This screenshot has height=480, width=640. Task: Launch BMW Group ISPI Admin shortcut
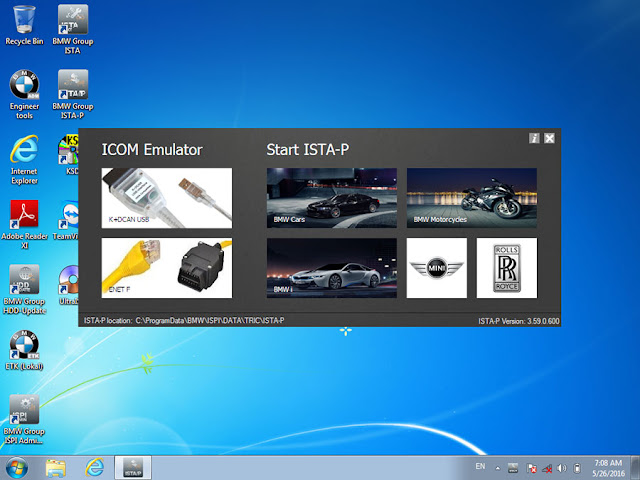[24, 419]
